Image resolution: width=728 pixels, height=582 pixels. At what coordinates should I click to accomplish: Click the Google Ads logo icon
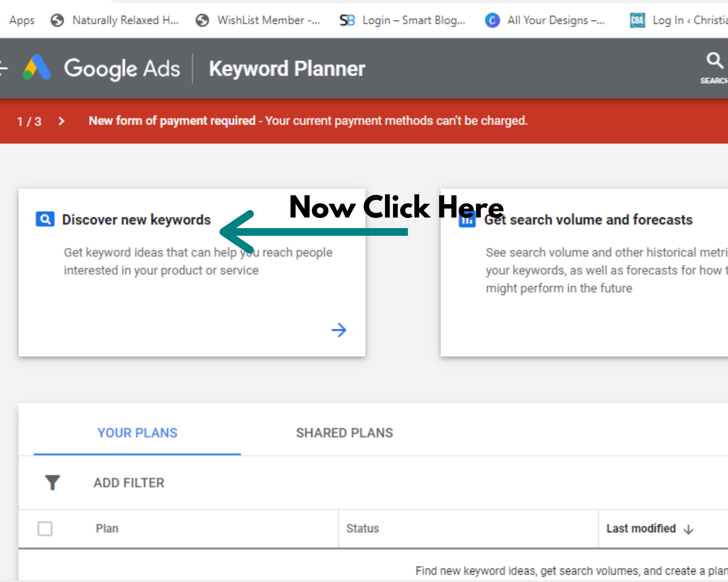coord(36,68)
